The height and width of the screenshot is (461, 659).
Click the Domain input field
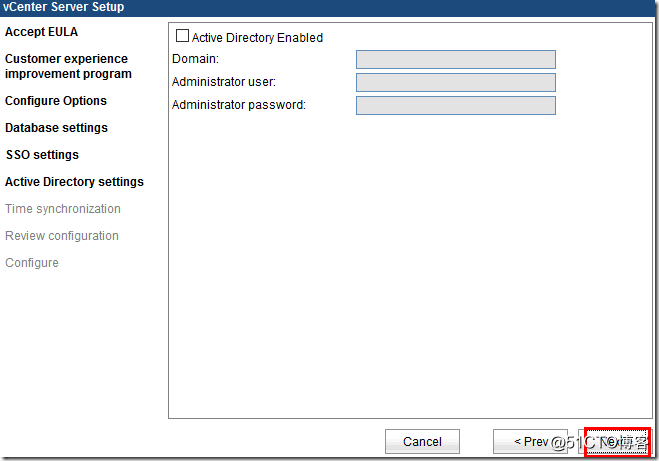pyautogui.click(x=456, y=59)
